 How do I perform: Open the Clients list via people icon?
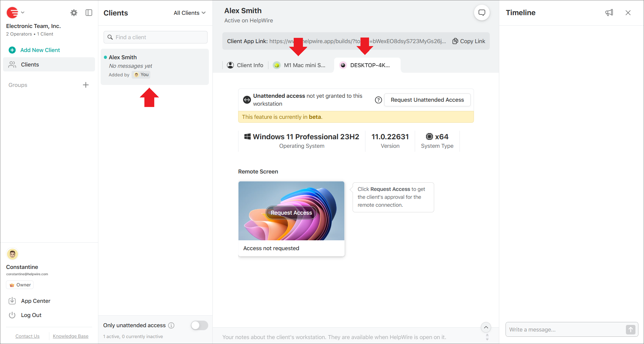coord(12,65)
